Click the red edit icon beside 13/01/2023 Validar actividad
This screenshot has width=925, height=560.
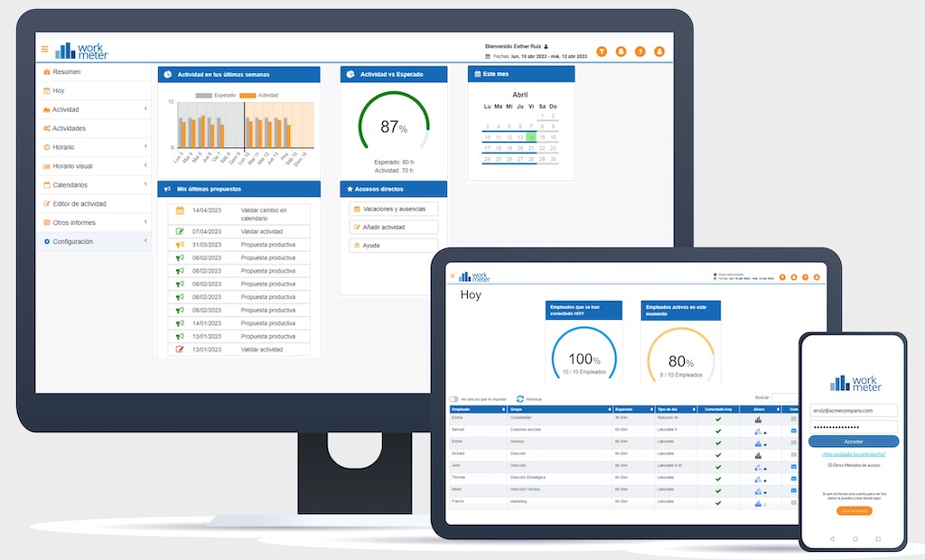180,350
